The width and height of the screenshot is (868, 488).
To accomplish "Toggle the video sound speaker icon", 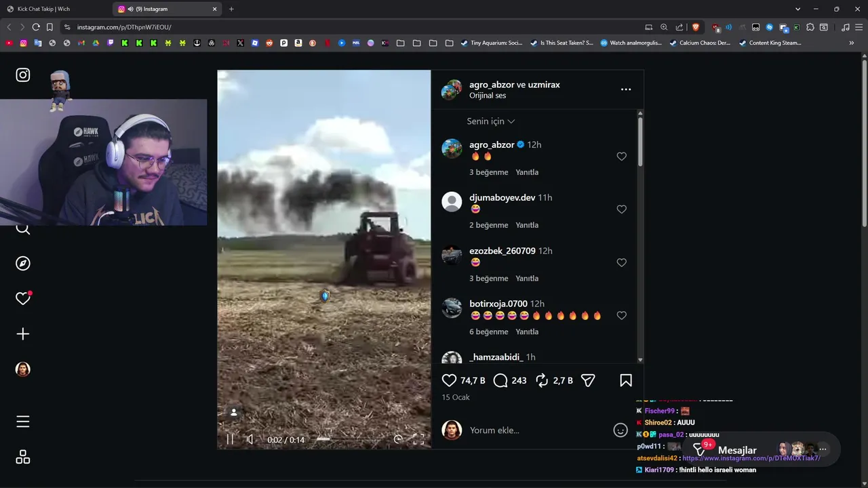I will coord(250,439).
